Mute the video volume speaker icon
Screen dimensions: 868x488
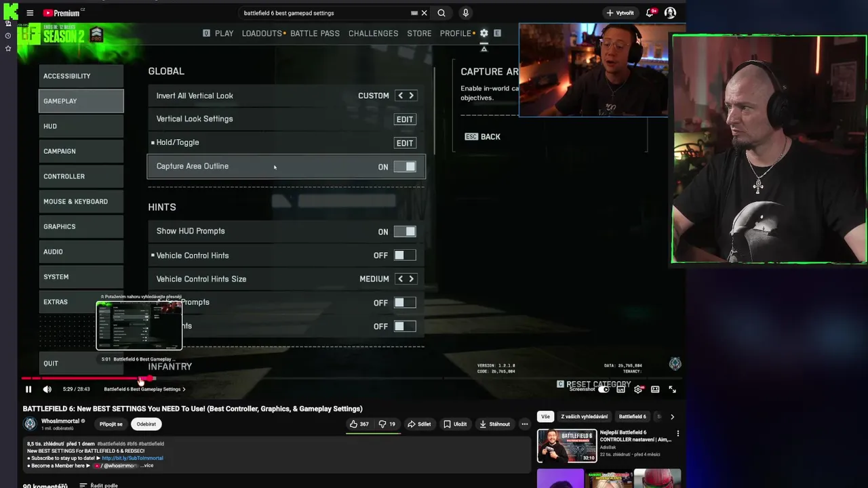click(47, 389)
